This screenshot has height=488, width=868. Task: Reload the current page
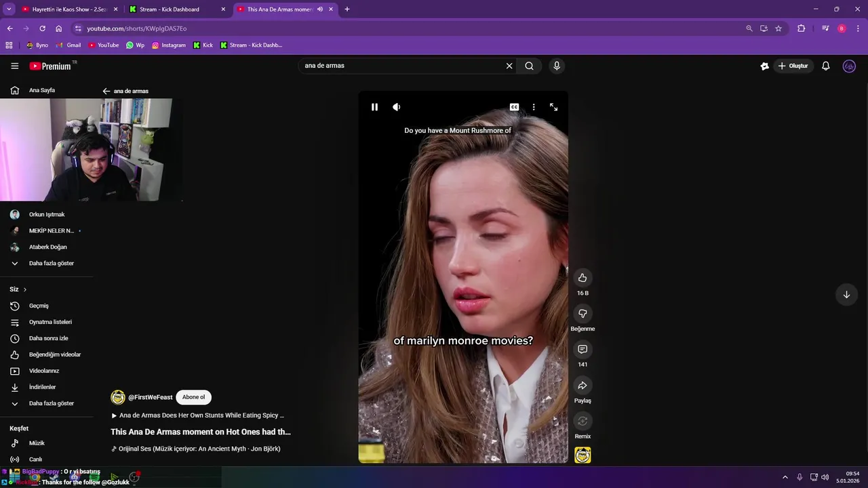tap(42, 28)
